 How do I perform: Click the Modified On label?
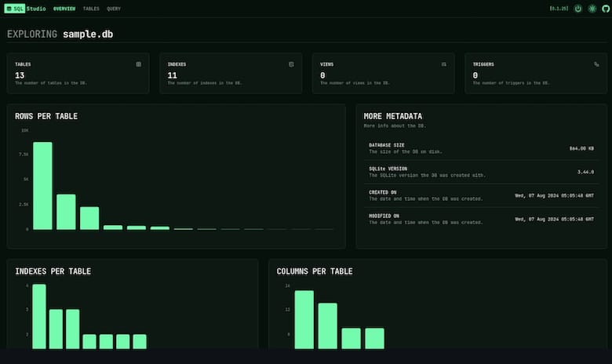point(384,217)
